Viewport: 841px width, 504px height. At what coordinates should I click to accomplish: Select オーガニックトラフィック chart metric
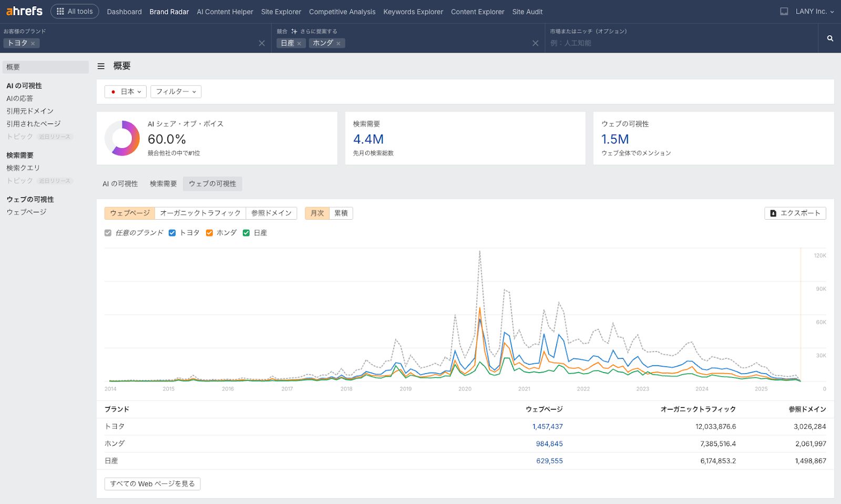pos(200,213)
